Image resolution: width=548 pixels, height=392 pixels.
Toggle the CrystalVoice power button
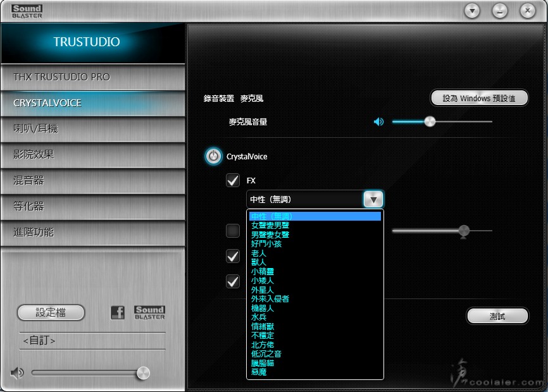tap(213, 156)
